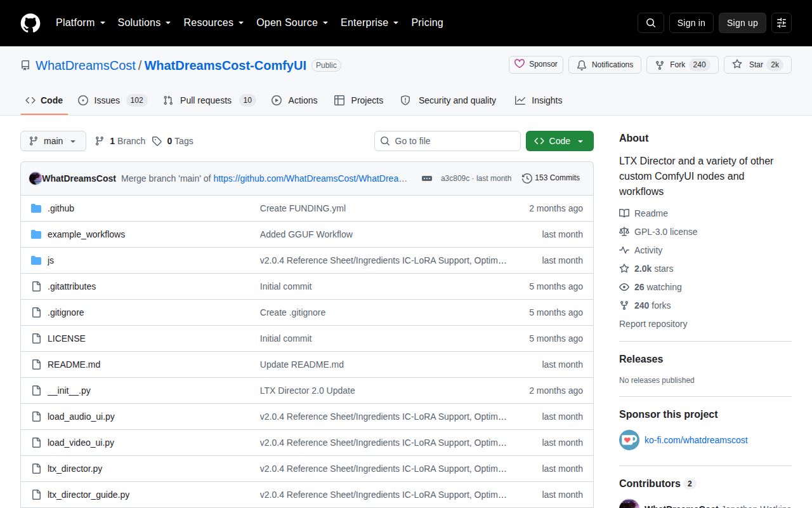Viewport: 812px width, 508px height.
Task: Open the WhatDreamsCost-ComfyUI repository link
Action: [x=225, y=65]
